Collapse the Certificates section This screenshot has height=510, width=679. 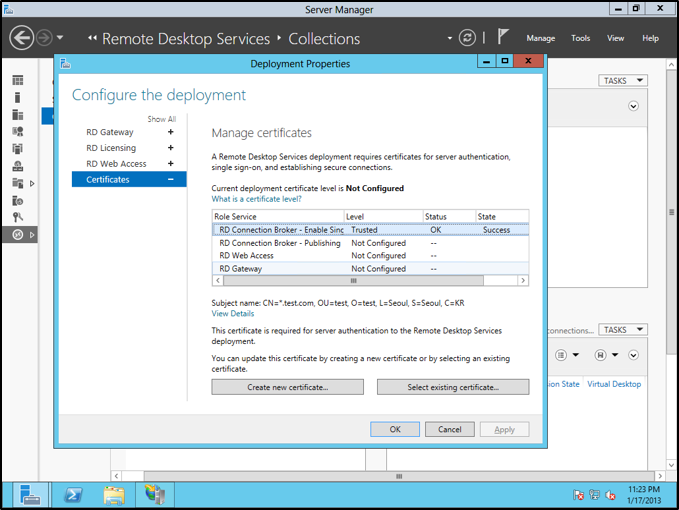pyautogui.click(x=170, y=180)
